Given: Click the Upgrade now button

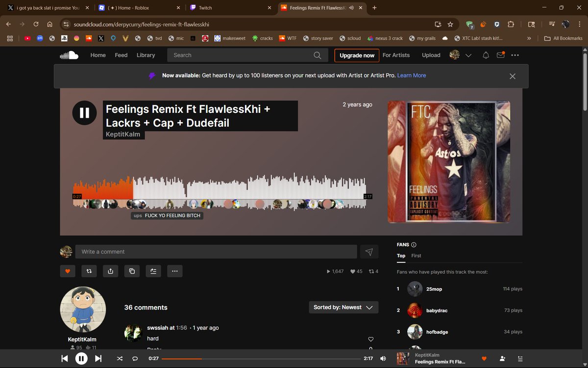Looking at the screenshot, I should tap(357, 55).
